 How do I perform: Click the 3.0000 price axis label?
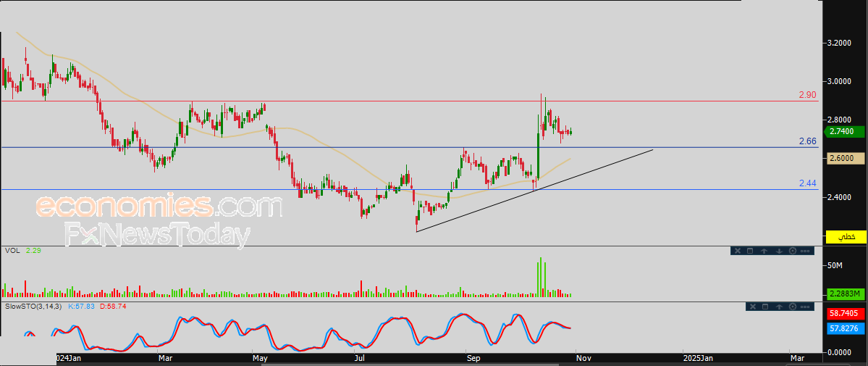tap(839, 81)
